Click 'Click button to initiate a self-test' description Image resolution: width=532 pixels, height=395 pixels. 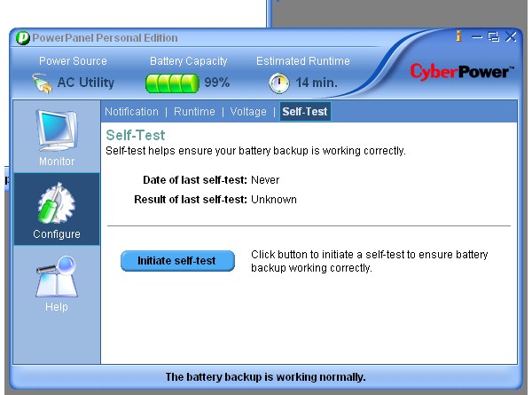click(x=370, y=261)
